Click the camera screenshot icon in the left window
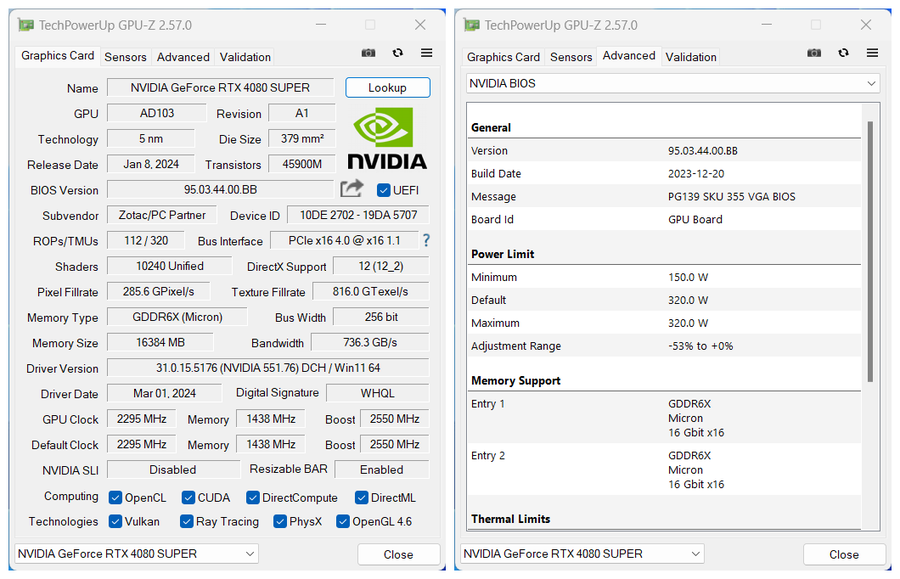 tap(368, 53)
